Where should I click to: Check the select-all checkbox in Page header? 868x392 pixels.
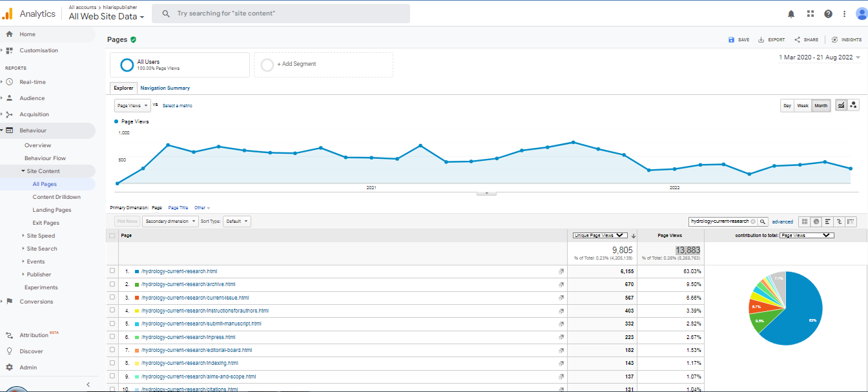112,236
